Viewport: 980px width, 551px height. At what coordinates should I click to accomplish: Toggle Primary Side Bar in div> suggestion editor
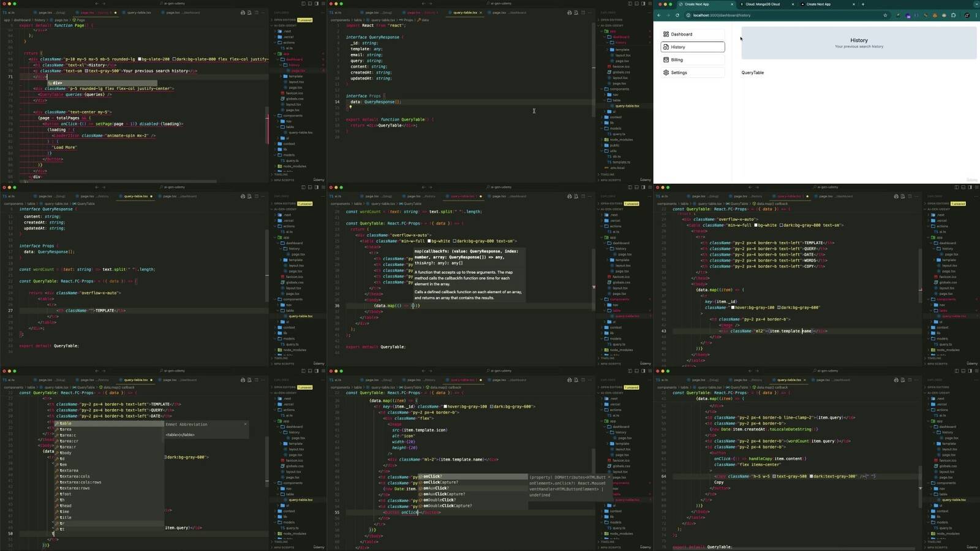303,4
